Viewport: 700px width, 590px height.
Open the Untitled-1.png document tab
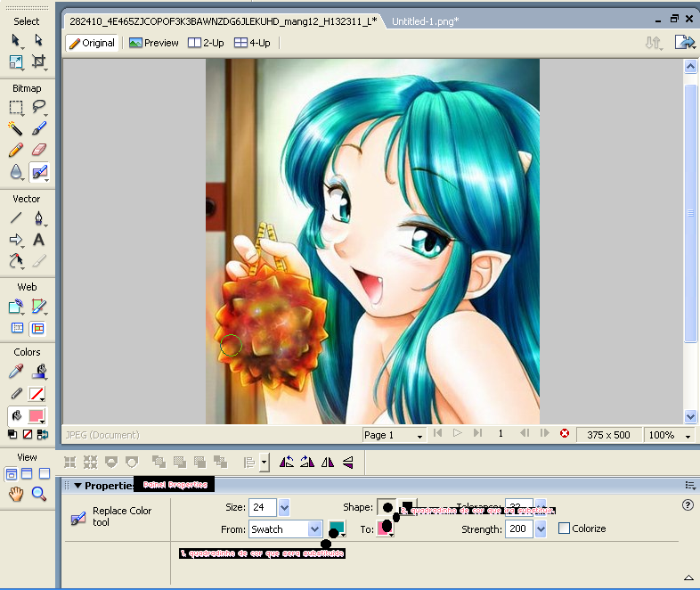(426, 21)
